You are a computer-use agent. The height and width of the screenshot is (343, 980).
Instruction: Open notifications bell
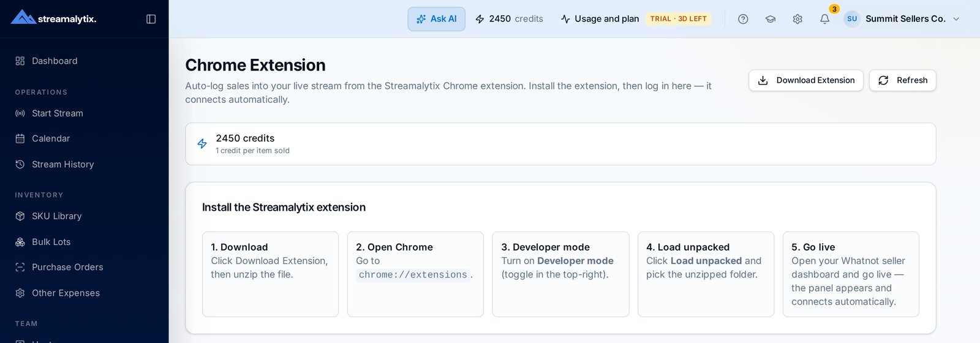[x=825, y=19]
